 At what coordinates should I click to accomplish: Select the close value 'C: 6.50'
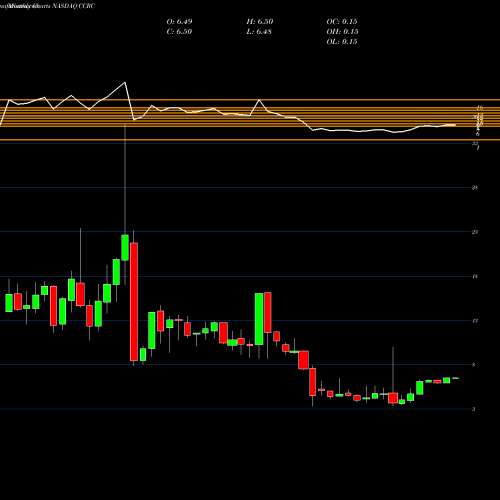pyautogui.click(x=179, y=32)
